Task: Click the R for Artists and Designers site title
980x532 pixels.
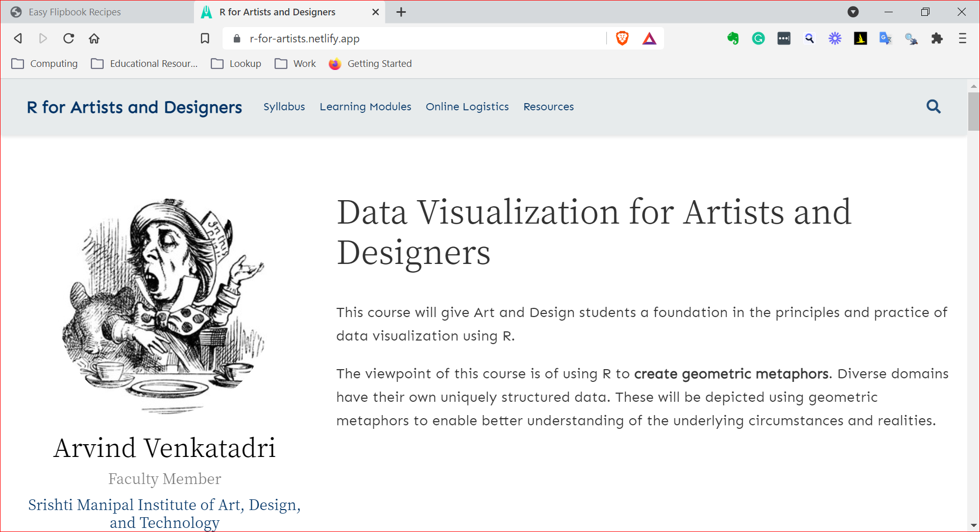Action: (x=134, y=107)
